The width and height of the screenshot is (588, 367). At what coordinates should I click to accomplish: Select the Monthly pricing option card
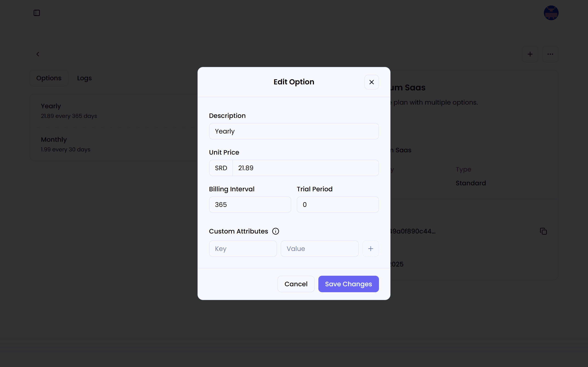click(x=97, y=144)
